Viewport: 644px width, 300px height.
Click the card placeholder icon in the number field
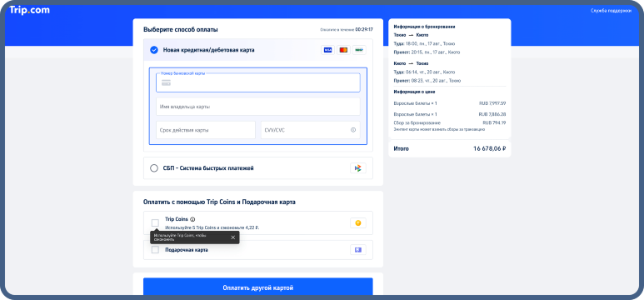pos(166,82)
